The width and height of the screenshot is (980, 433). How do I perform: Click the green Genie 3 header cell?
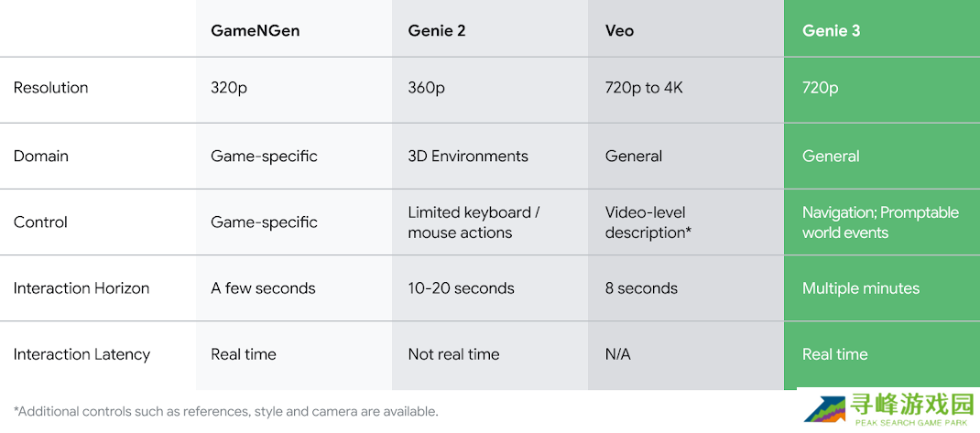coord(831,30)
